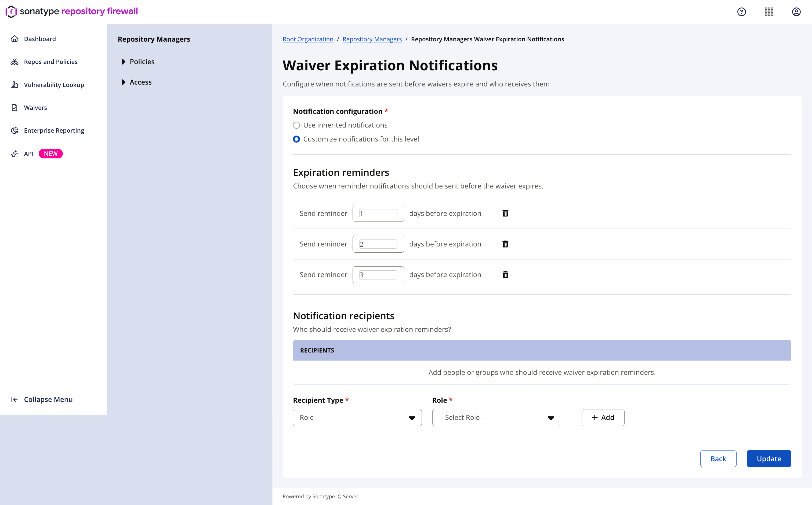Click the Update button
Viewport: 812px width, 505px height.
(769, 459)
